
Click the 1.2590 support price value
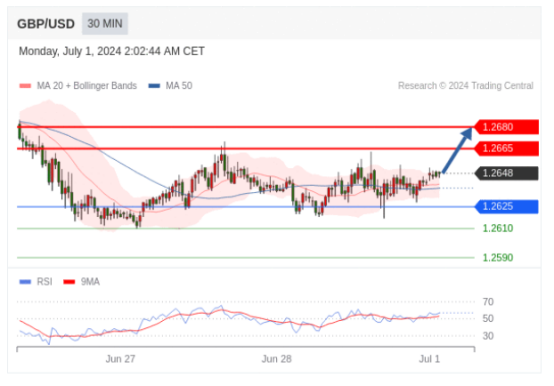498,258
